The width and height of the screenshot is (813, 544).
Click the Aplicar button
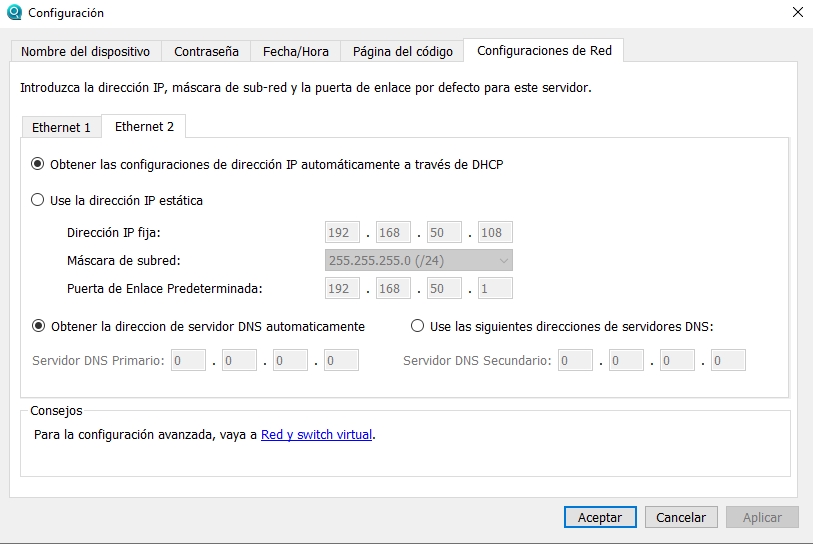[x=762, y=517]
